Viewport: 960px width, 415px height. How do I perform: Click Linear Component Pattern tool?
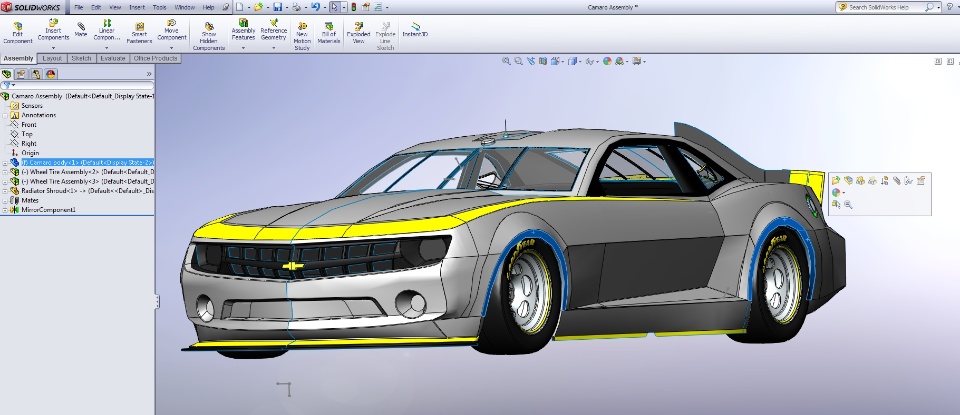click(x=107, y=30)
